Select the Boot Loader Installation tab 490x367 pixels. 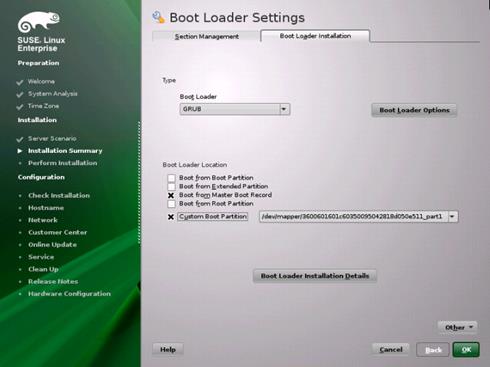point(315,36)
